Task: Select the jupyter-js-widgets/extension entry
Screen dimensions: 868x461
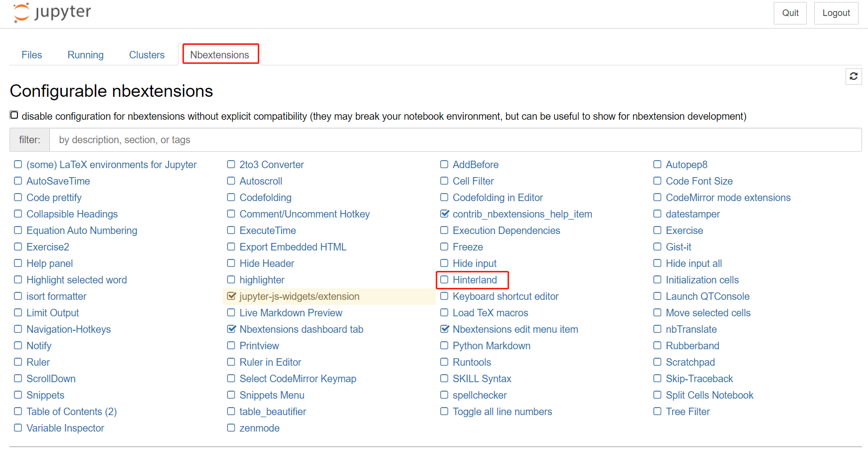Action: pyautogui.click(x=299, y=296)
